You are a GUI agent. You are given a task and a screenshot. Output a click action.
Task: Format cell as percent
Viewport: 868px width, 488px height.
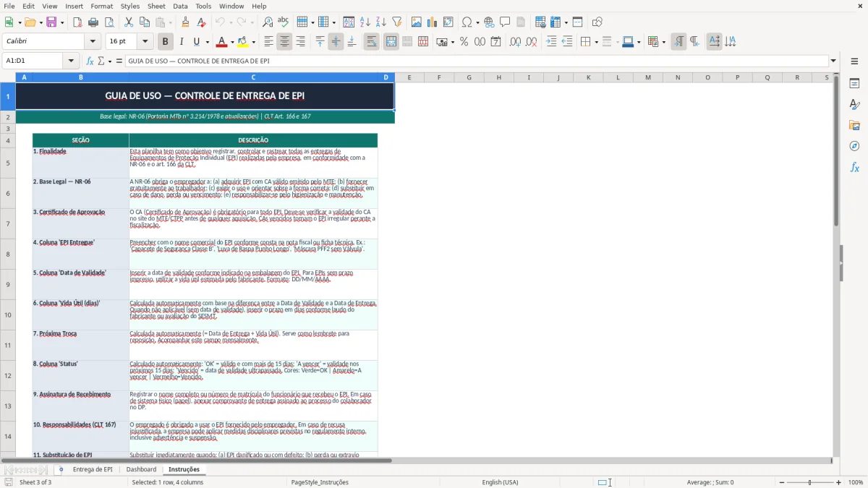pos(464,42)
